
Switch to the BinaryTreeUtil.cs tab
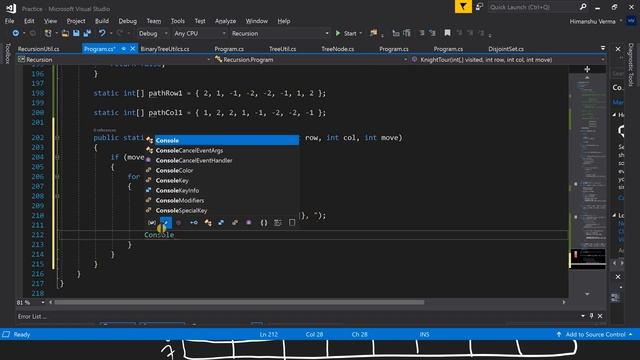pos(165,49)
